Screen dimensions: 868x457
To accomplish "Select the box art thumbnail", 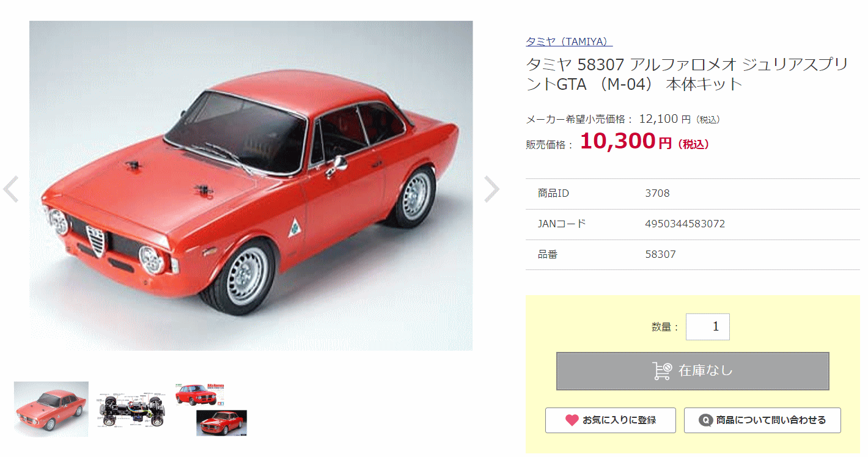I will coord(211,409).
